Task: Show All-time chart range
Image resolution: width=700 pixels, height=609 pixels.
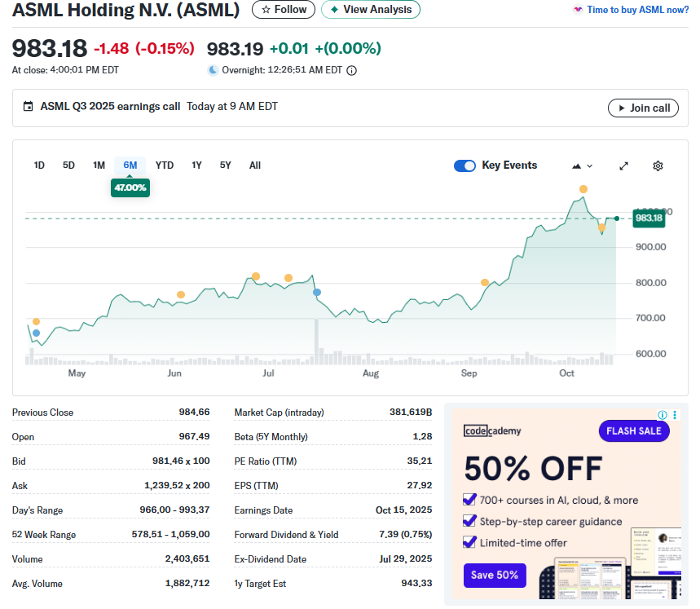Action: click(x=255, y=165)
